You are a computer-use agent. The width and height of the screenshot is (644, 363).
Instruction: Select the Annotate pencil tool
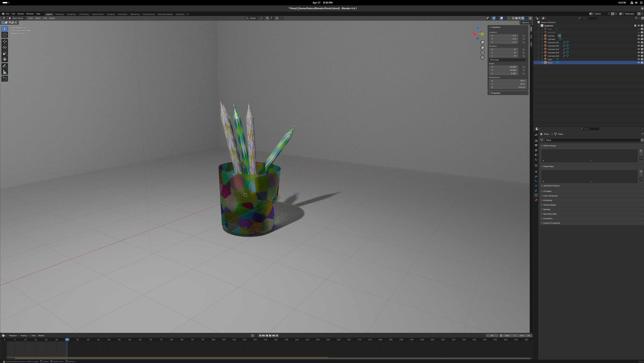tap(5, 66)
